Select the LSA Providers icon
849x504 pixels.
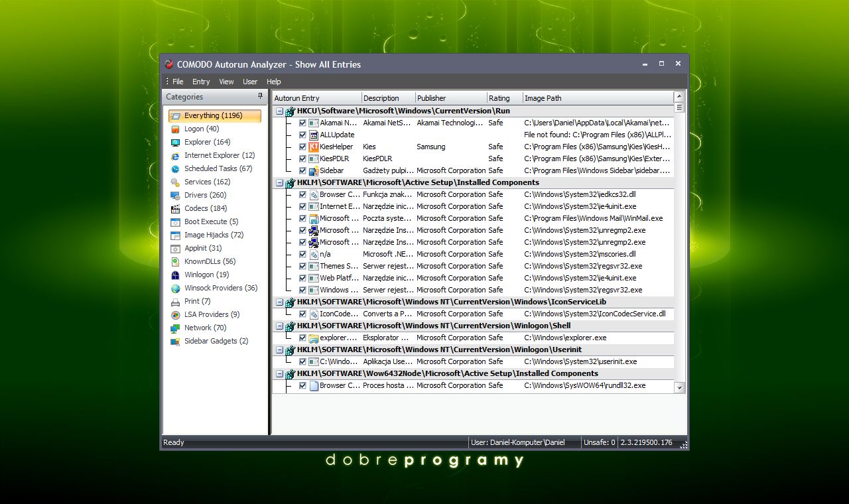pos(175,315)
